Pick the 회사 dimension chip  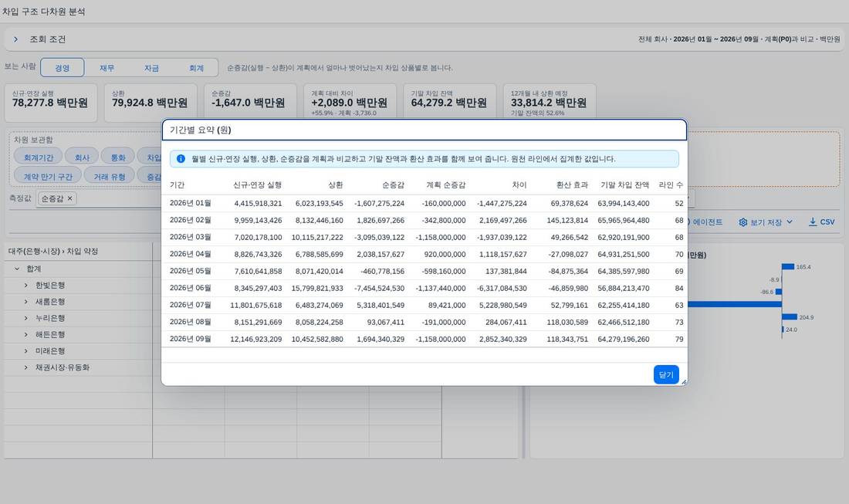(82, 157)
